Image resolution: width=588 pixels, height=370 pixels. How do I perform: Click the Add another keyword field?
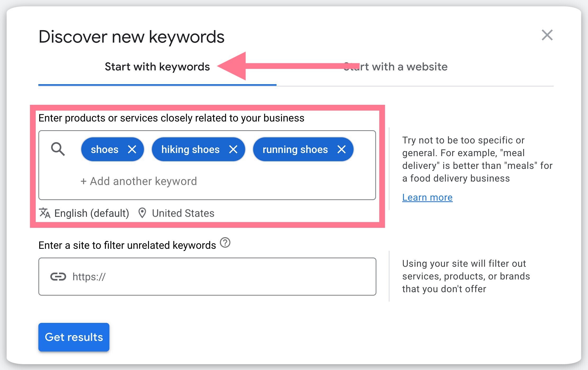coord(139,181)
